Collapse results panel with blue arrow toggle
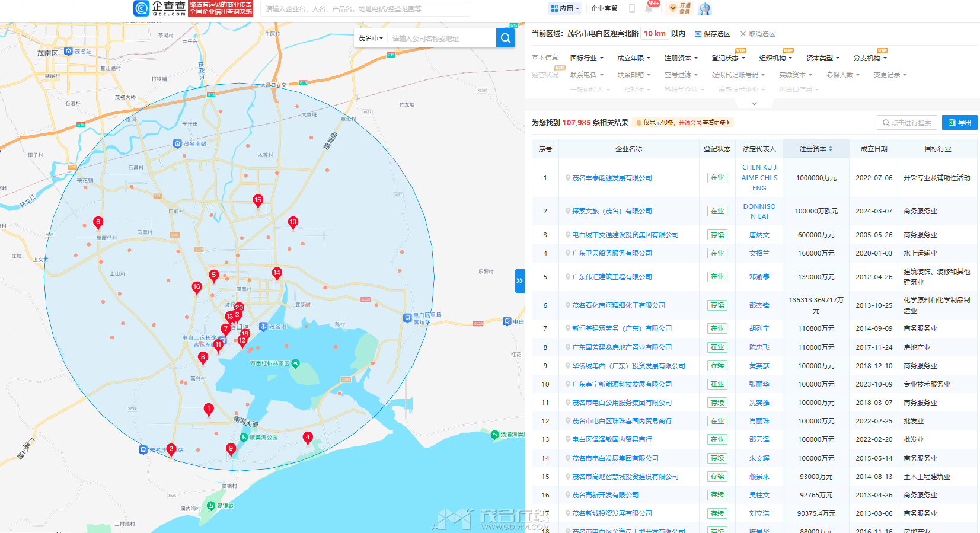Viewport: 980px width, 533px height. pyautogui.click(x=519, y=281)
